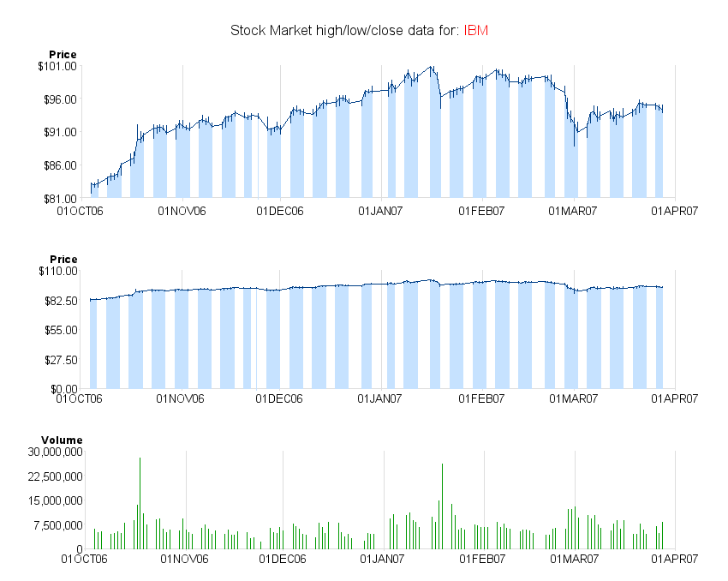This screenshot has height=581, width=728.
Task: Select the '$55.00' price axis value
Action: (x=61, y=330)
